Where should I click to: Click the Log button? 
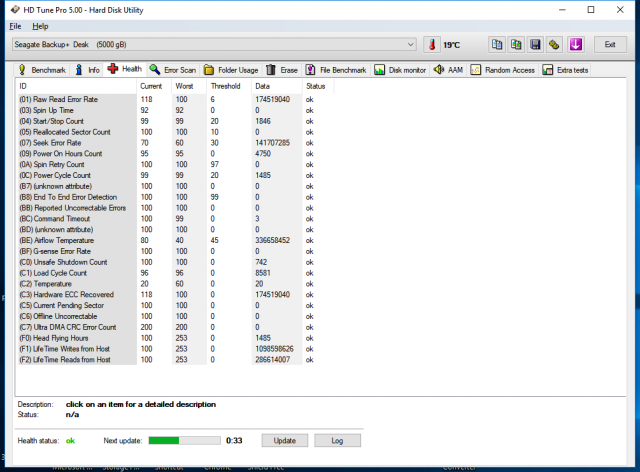point(337,440)
